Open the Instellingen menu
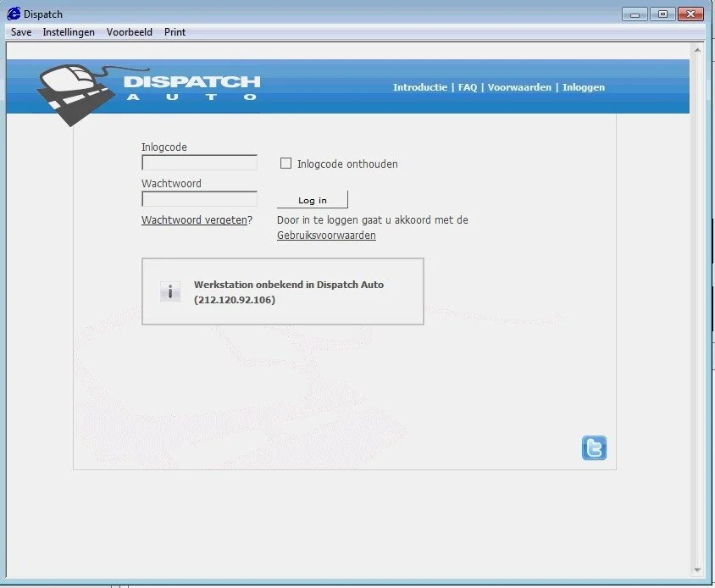Screen dimensions: 715x588 pos(69,32)
